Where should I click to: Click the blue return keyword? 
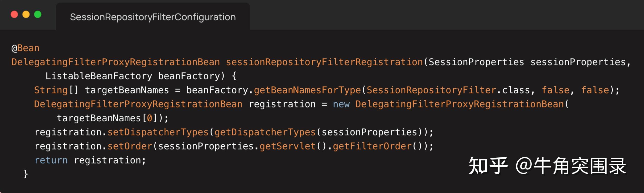point(51,160)
